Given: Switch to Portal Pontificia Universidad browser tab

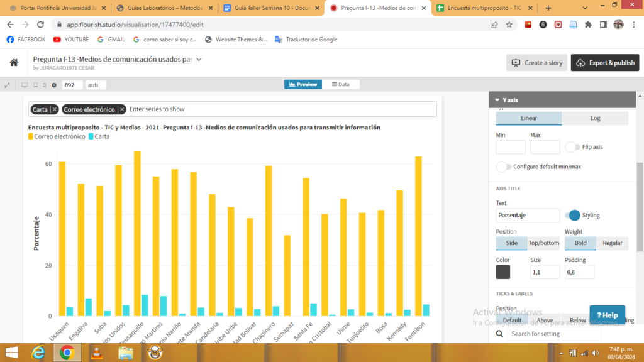Looking at the screenshot, I should click(x=57, y=8).
